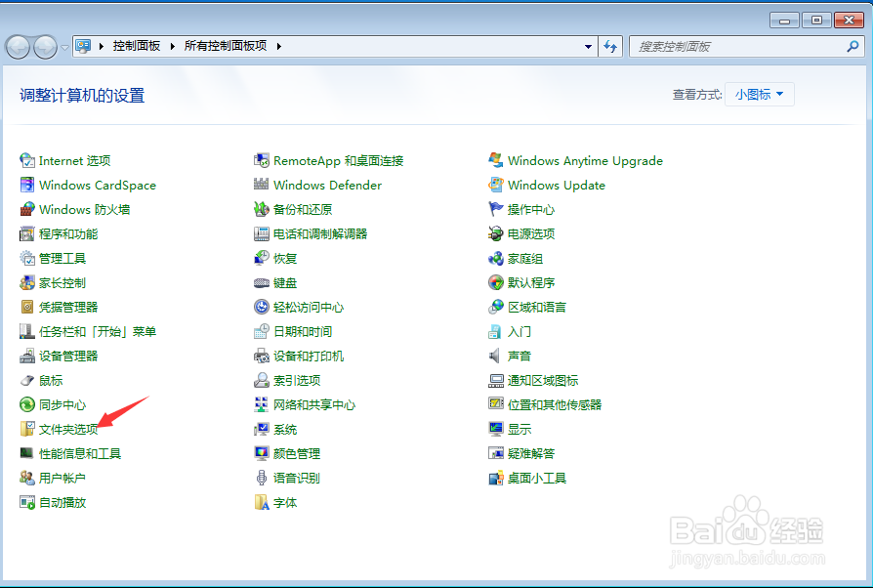Open the 任务栏和「开始」菜单 link

tap(98, 332)
